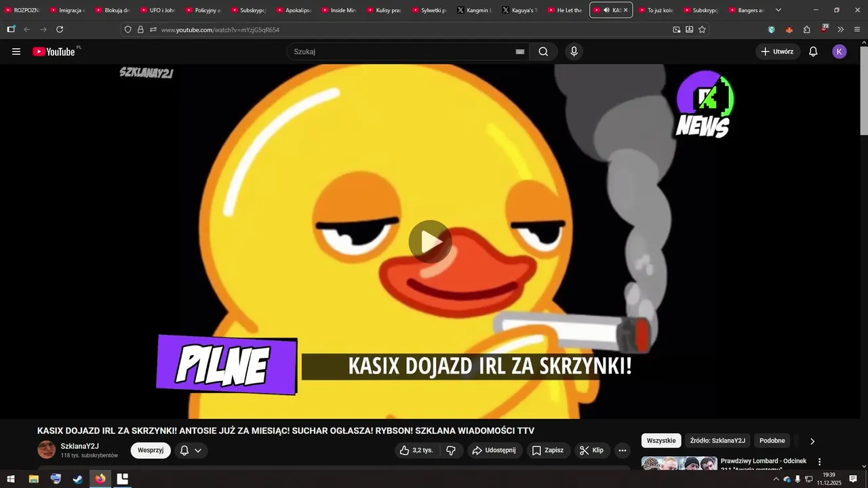Click the search magnifier button
This screenshot has width=868, height=488.
pos(543,52)
